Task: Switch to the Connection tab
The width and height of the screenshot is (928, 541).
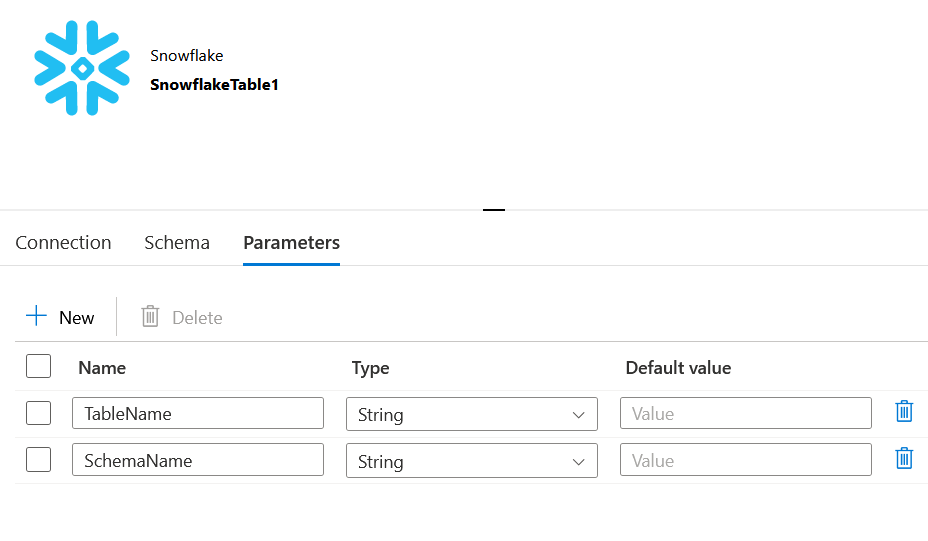Action: (63, 243)
